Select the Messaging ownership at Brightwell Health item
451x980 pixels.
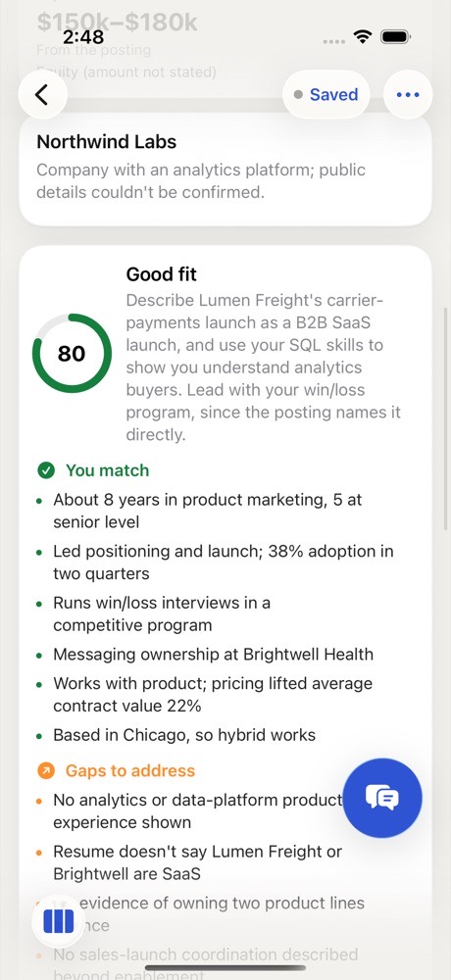click(214, 655)
